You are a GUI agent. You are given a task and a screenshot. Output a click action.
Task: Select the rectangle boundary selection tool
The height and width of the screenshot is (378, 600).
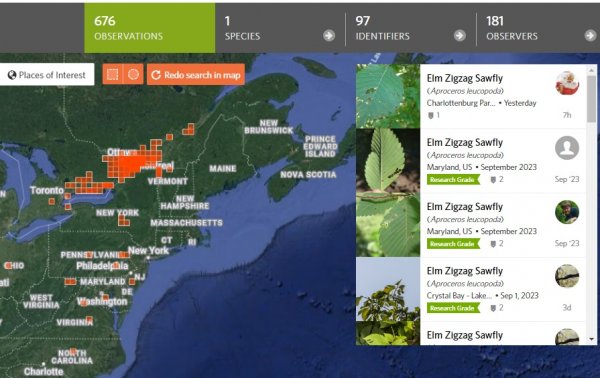tap(112, 74)
